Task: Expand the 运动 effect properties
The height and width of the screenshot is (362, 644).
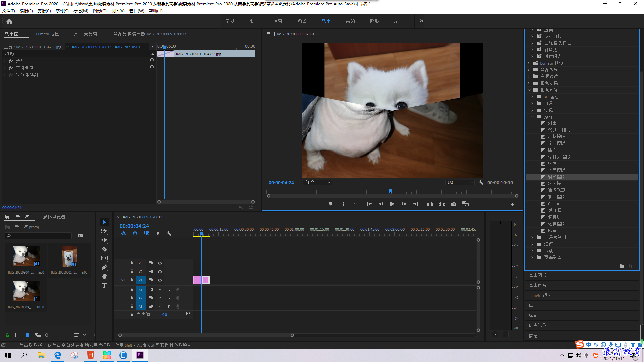Action: pos(4,61)
